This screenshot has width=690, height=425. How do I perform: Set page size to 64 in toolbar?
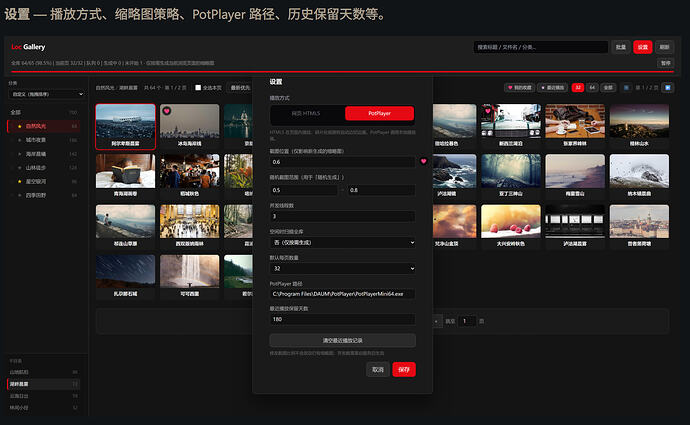point(592,88)
